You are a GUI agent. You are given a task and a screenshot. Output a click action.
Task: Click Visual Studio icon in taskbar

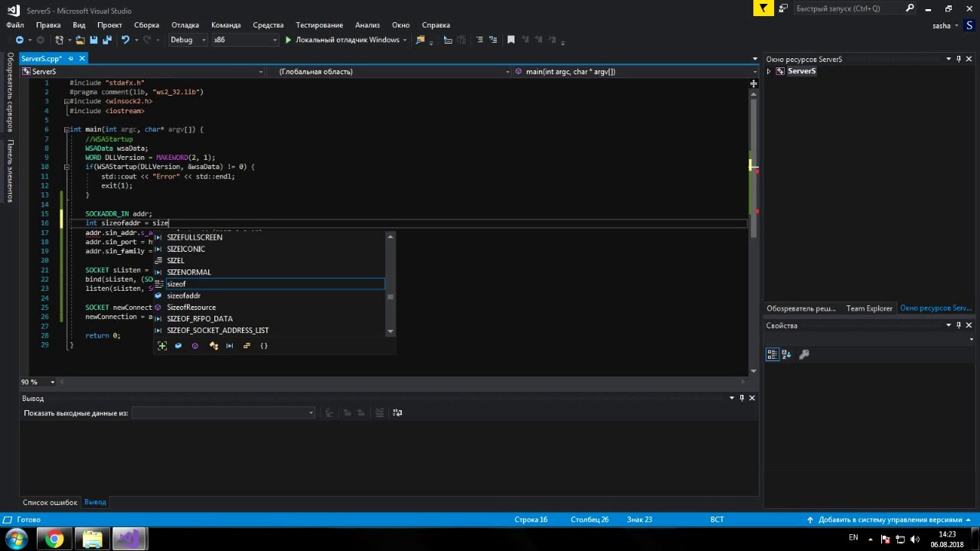coord(129,540)
